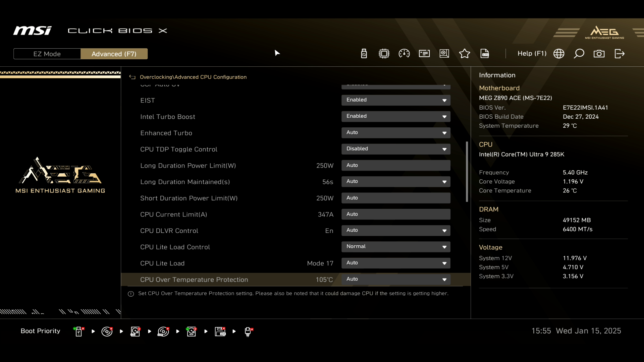Click Help (F1) button
Viewport: 644px width, 362px height.
click(x=532, y=54)
